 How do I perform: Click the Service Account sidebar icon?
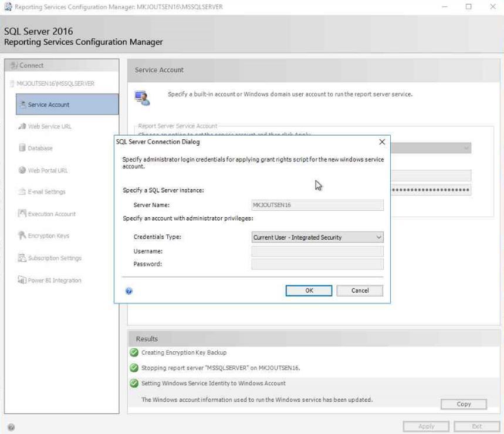pos(22,104)
